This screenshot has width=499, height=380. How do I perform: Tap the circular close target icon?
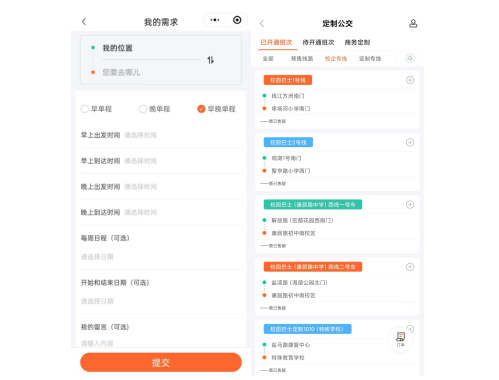(237, 20)
